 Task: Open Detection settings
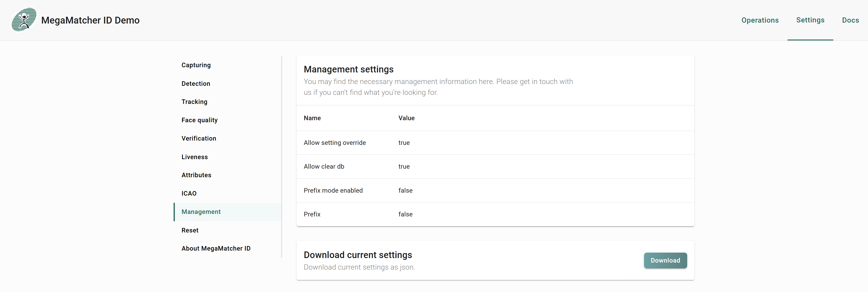[228, 83]
